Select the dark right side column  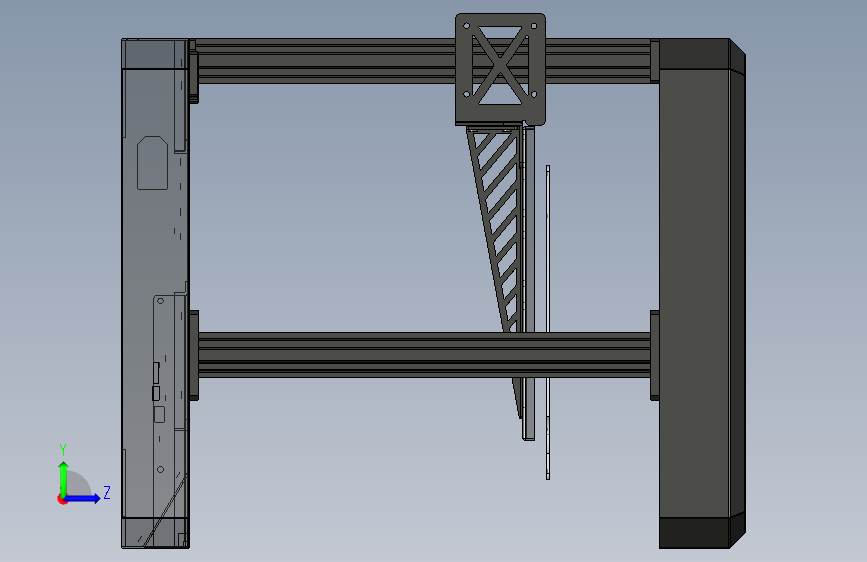click(x=702, y=293)
